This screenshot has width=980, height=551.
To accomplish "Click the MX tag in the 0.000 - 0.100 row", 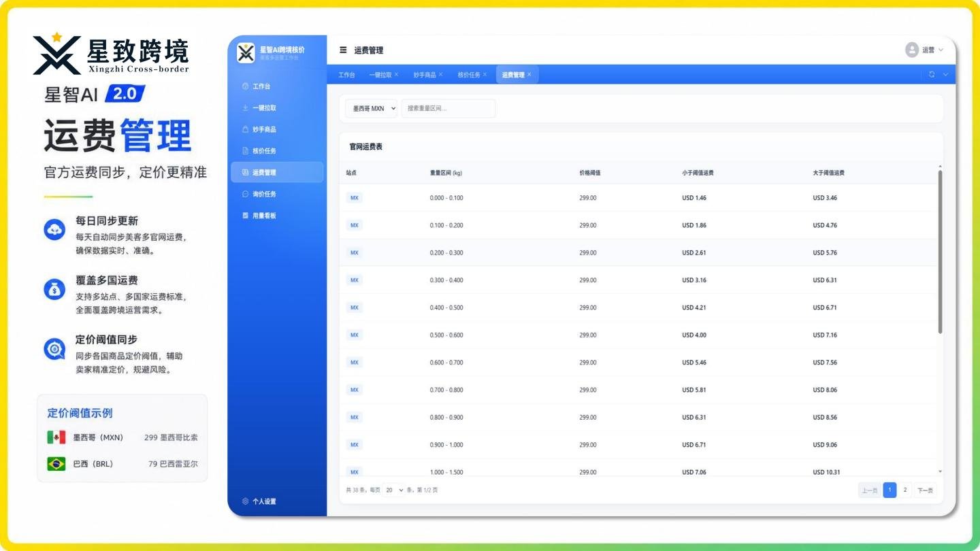I will [354, 198].
